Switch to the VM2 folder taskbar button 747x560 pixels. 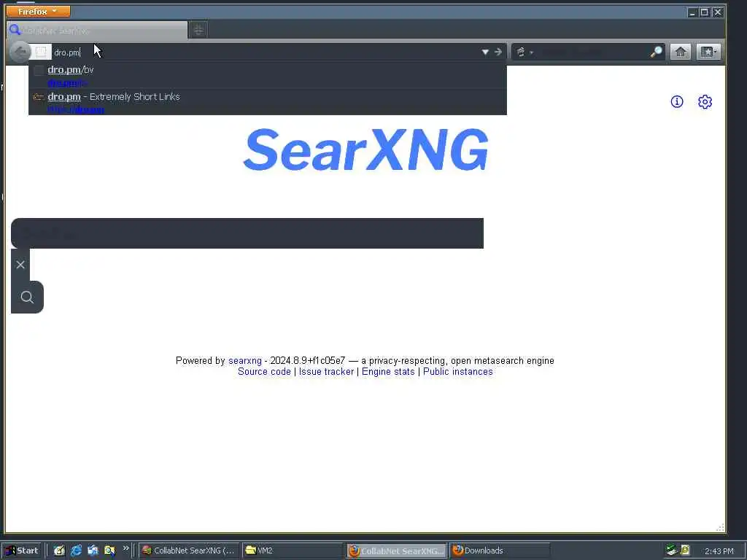[292, 551]
